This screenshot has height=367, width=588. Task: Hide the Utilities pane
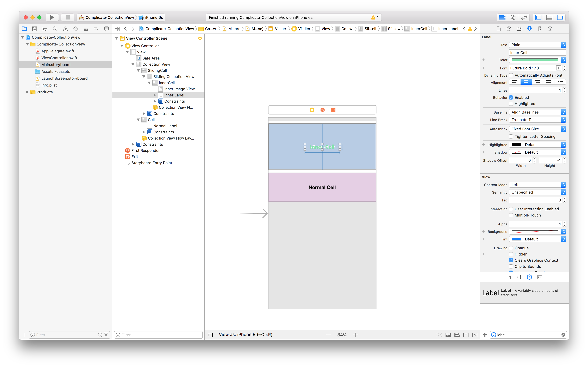[x=560, y=17]
